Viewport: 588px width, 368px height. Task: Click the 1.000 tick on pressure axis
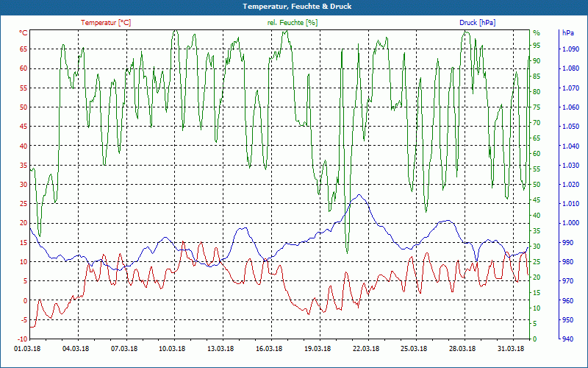click(x=571, y=223)
